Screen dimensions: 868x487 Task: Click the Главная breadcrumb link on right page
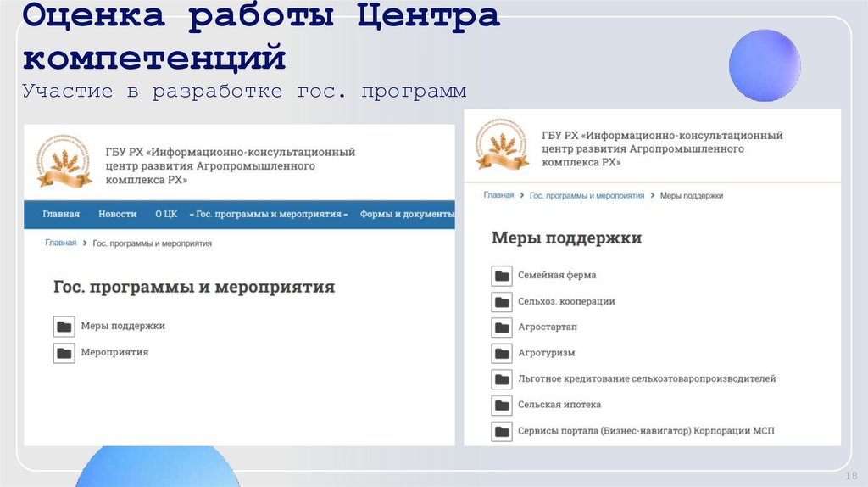point(498,195)
